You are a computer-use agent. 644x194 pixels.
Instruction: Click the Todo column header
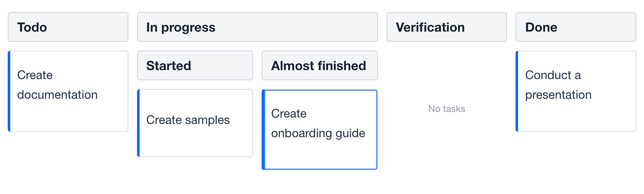click(68, 27)
